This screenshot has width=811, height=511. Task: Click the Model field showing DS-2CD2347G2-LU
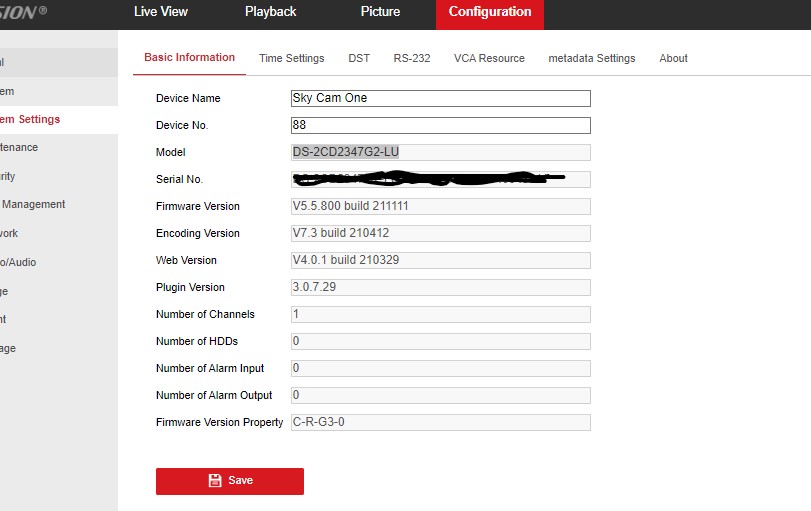point(440,153)
